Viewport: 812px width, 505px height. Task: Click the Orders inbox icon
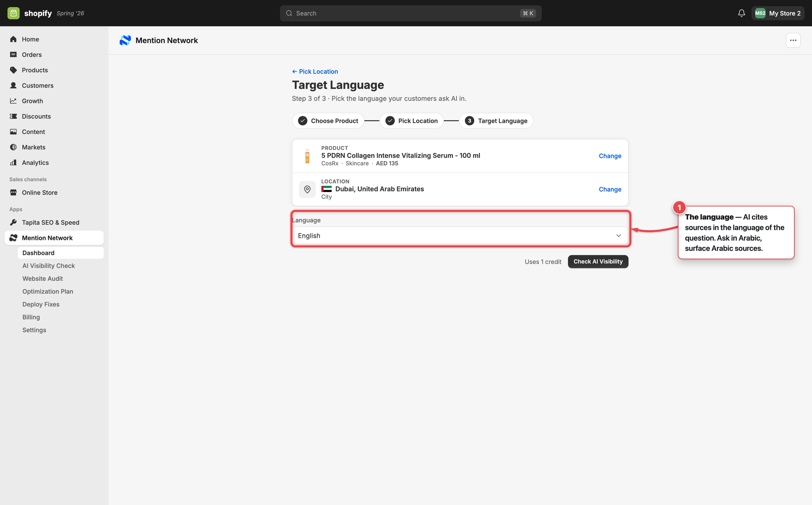(x=13, y=54)
